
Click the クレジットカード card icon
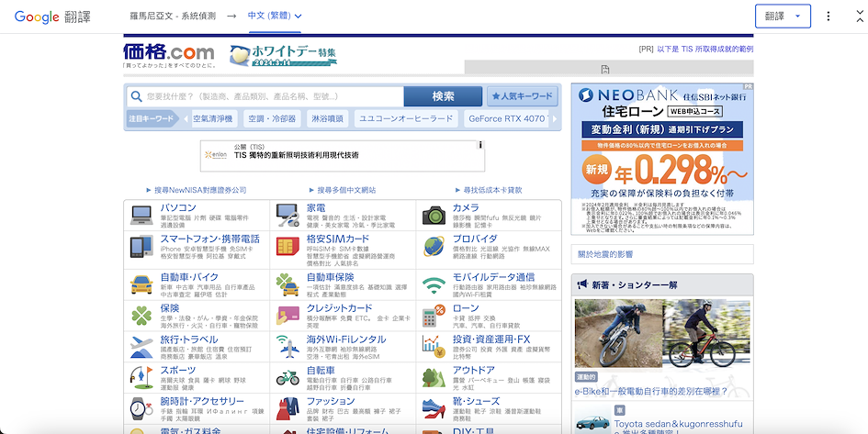click(x=287, y=316)
